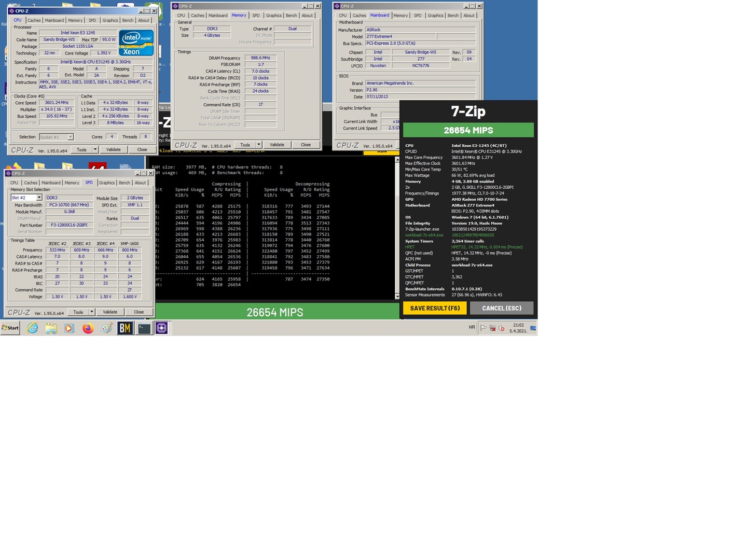747x560 pixels.
Task: Click the network tray icon with red X
Action: pos(492,328)
